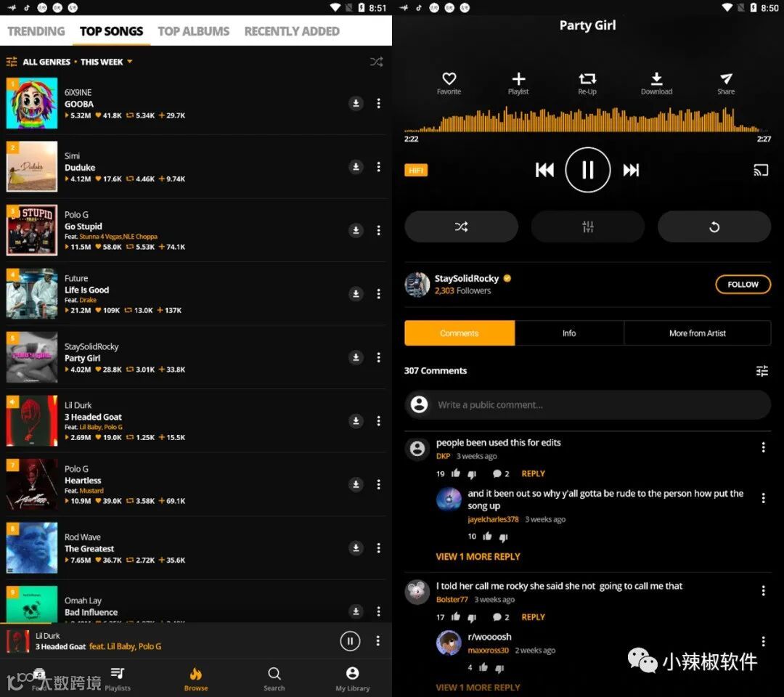
Task: Expand one more reply under Bolster77's comment
Action: [x=478, y=688]
